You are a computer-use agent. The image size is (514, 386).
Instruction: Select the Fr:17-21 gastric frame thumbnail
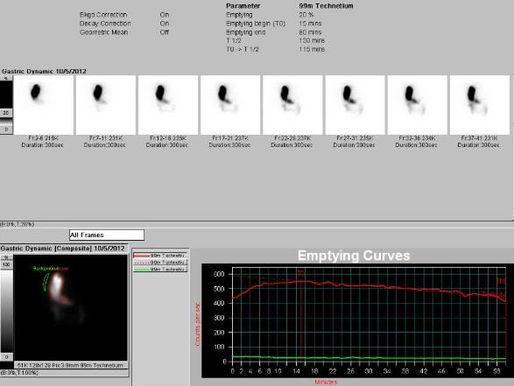230,105
